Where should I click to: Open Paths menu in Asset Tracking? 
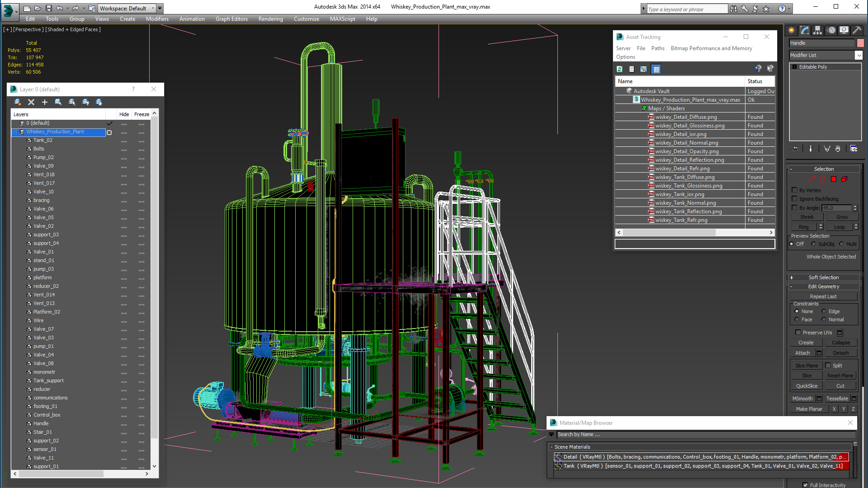point(658,48)
